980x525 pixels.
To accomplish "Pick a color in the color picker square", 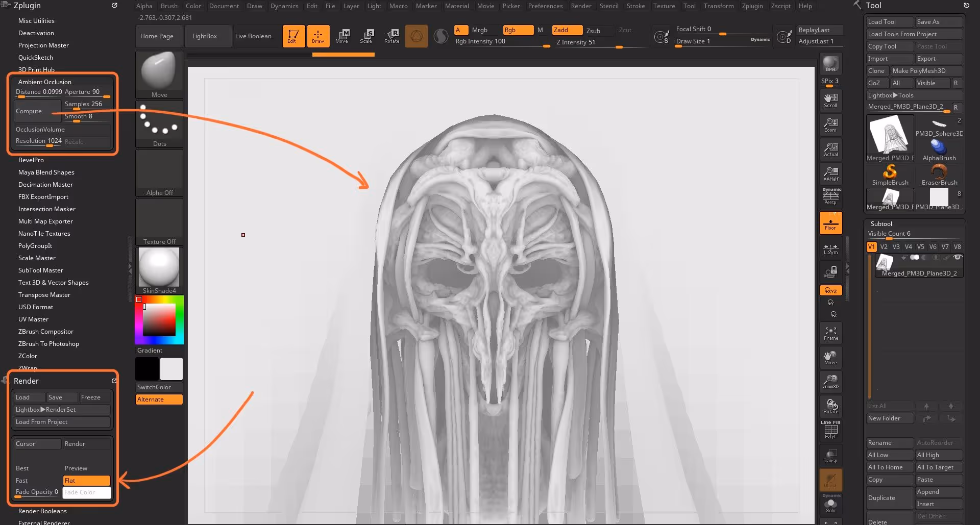I will [159, 320].
